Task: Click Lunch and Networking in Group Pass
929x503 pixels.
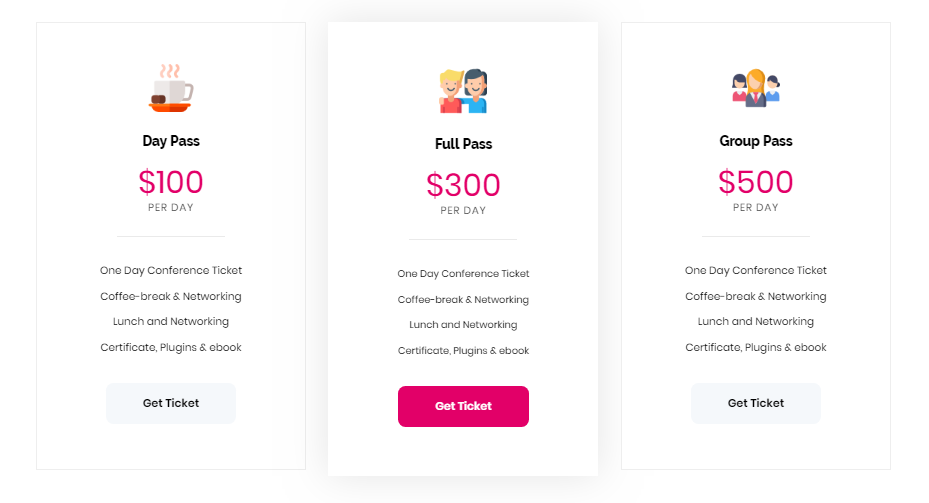Action: tap(756, 321)
